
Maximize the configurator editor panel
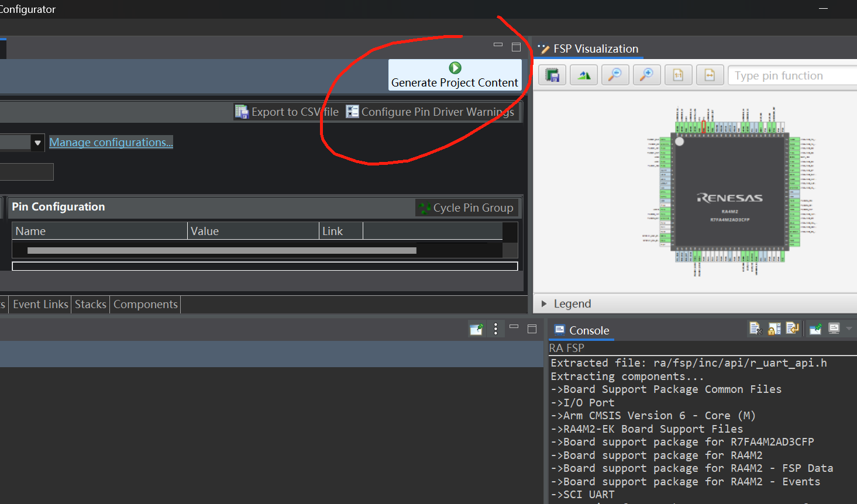(516, 47)
